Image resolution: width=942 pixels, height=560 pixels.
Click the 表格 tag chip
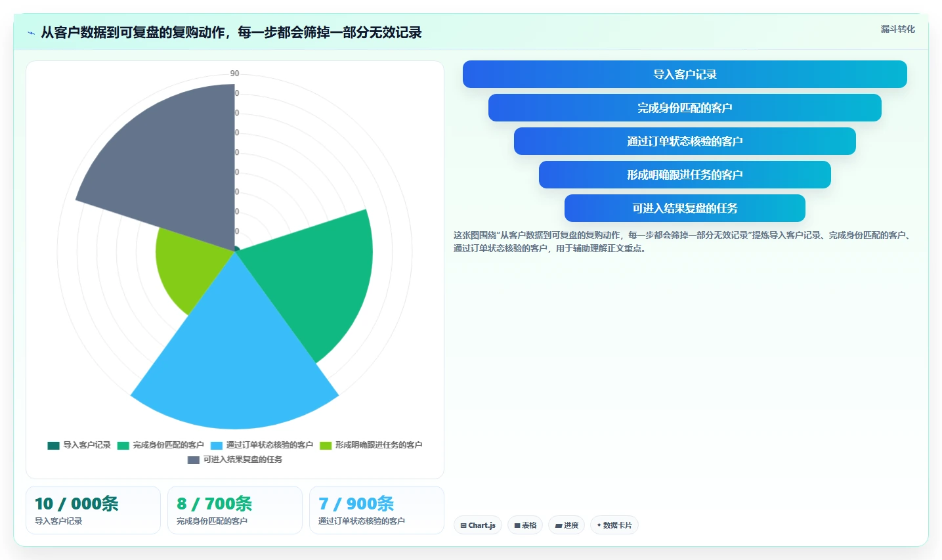525,525
